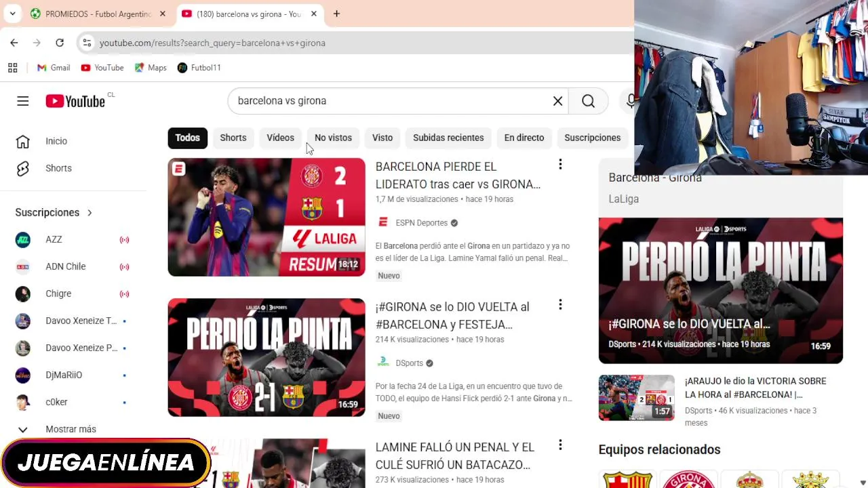Open tab search dropdown arrow
The height and width of the screenshot is (488, 868).
[12, 14]
